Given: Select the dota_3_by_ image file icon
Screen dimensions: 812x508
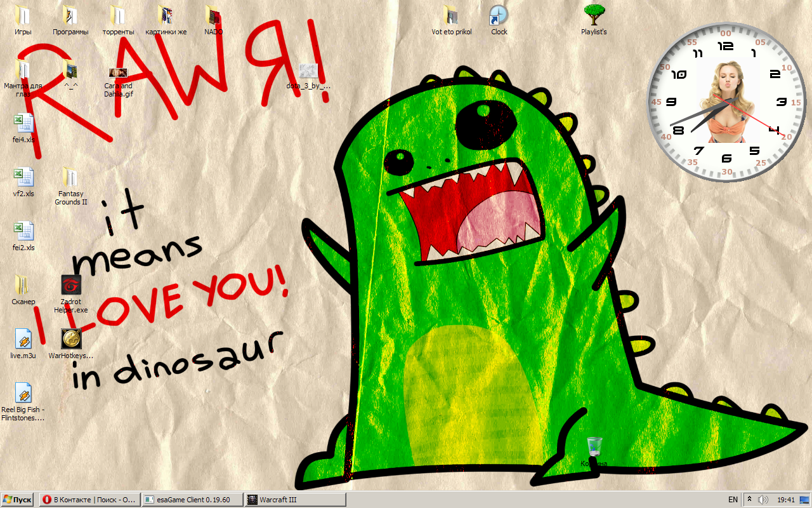Looking at the screenshot, I should 308,70.
